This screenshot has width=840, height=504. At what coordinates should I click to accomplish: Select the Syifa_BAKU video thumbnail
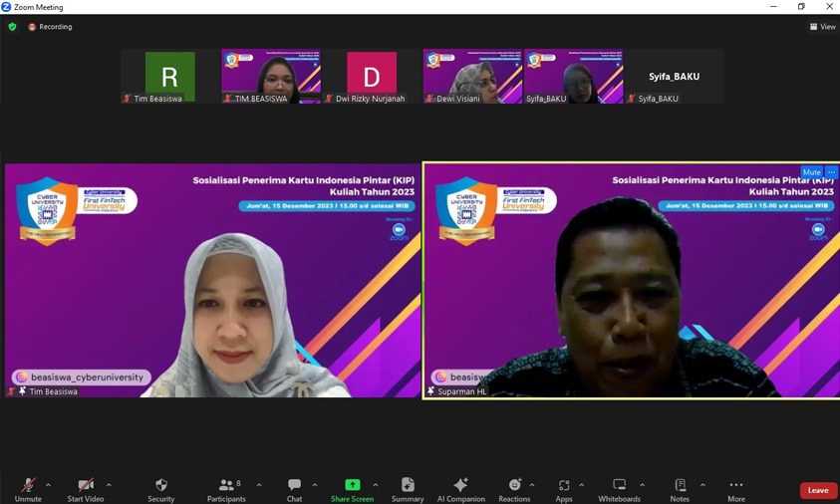pos(573,76)
